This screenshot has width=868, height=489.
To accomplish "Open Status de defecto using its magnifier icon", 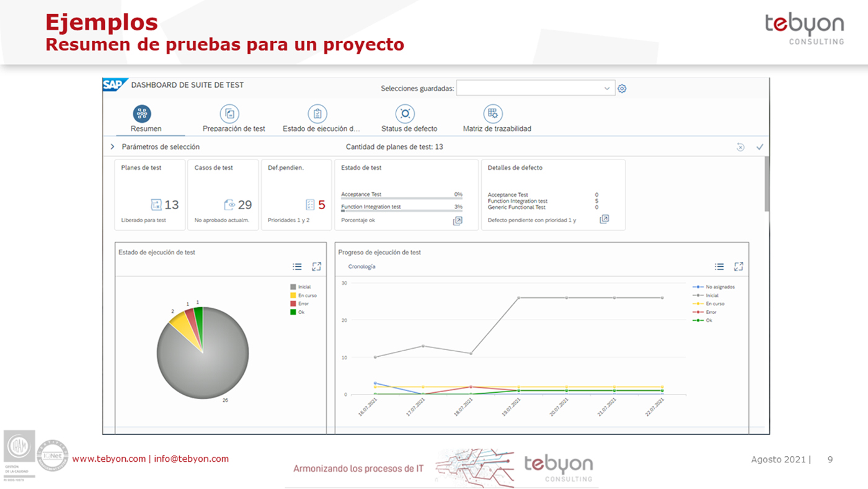I will coord(405,114).
